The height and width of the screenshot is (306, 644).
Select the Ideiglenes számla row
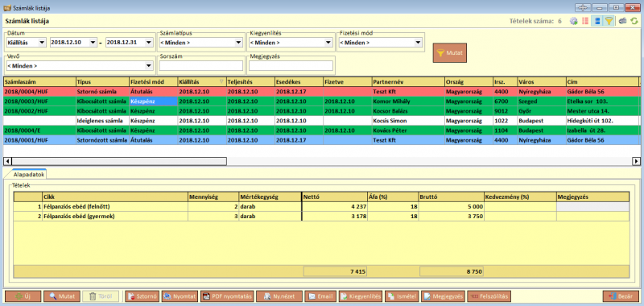tap(322, 121)
